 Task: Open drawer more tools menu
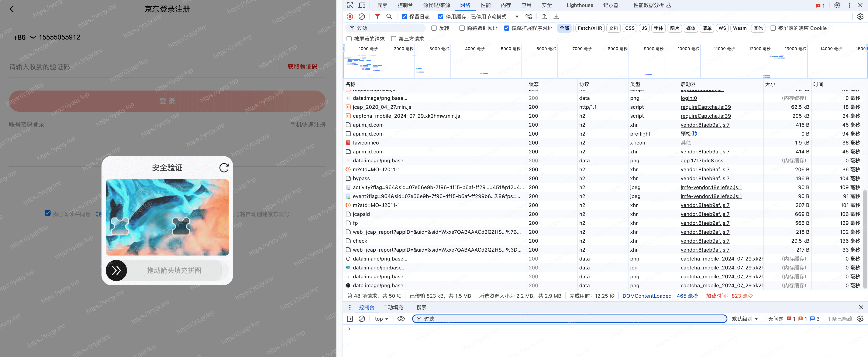[x=350, y=307]
